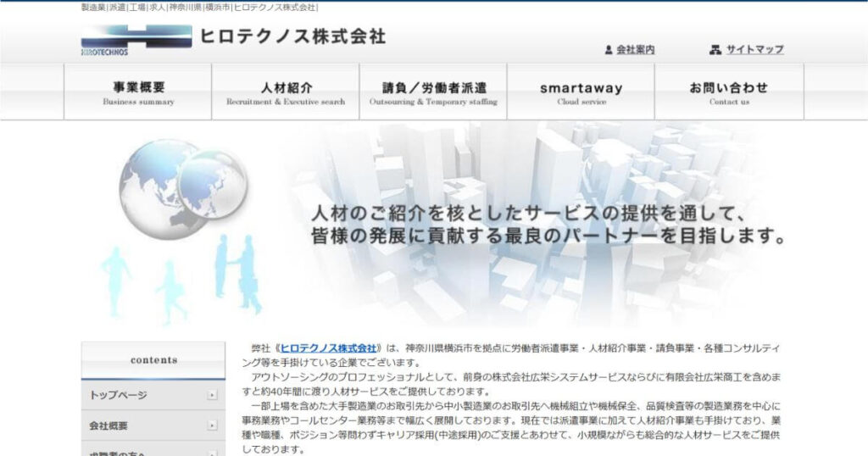Click the Hirotechnos logo image

click(x=136, y=40)
